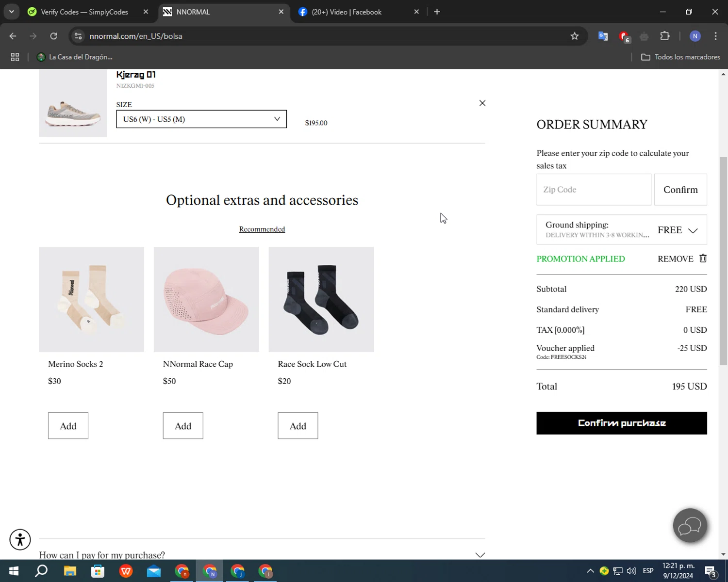Open the Chrome profile N avatar
Screen dimensions: 728x582
(695, 36)
